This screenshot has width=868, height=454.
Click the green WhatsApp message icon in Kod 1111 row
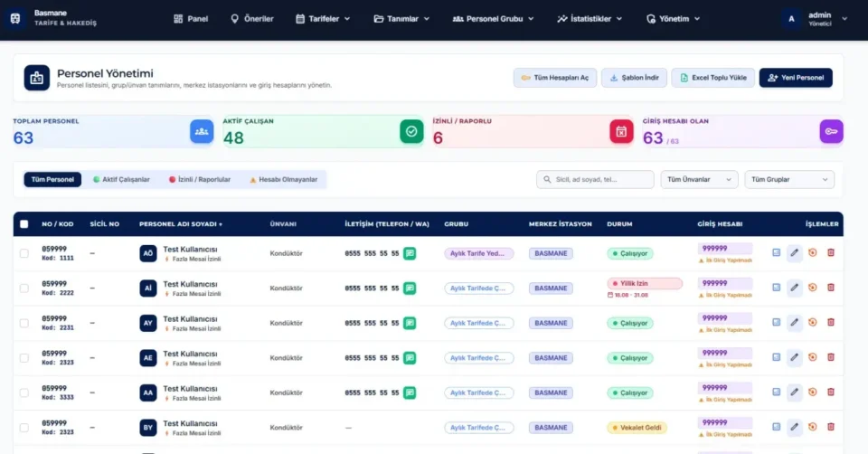tap(410, 253)
